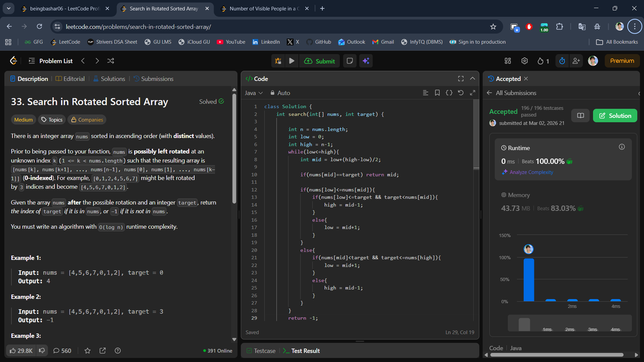Toggle the timer stopwatch icon
Image resolution: width=644 pixels, height=362 pixels.
click(561, 61)
